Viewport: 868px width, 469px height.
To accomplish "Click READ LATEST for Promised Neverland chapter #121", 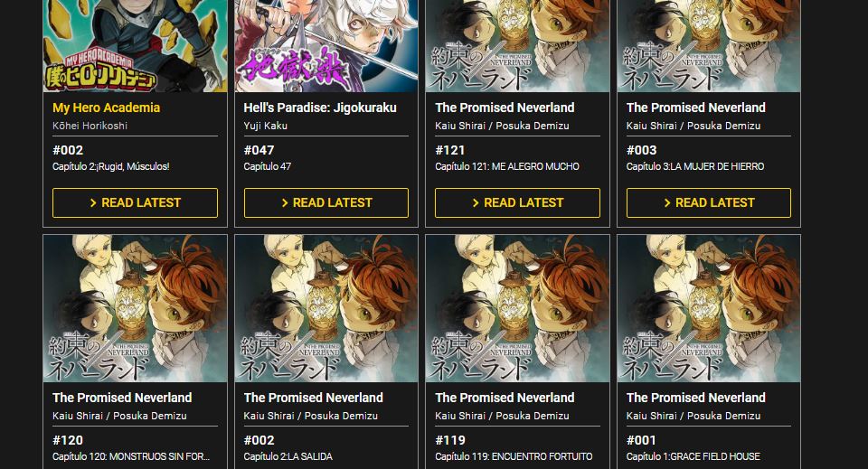I will coord(517,203).
